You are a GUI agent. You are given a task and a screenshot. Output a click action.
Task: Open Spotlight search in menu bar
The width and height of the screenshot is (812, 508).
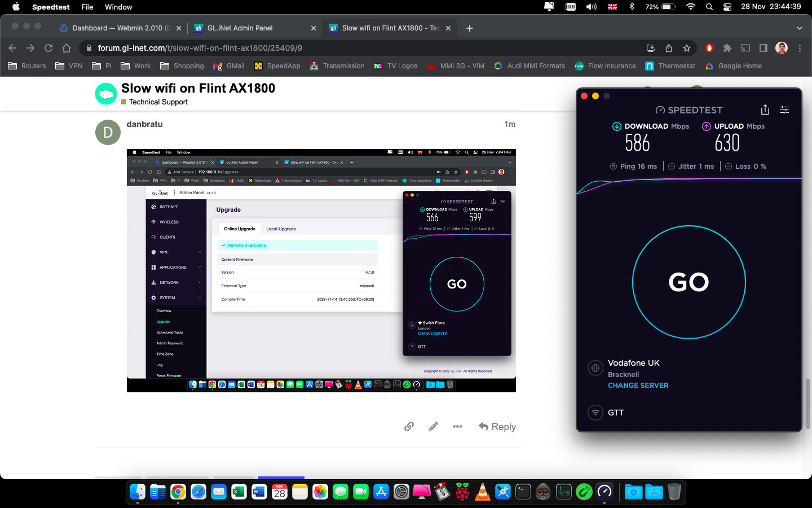coord(709,7)
